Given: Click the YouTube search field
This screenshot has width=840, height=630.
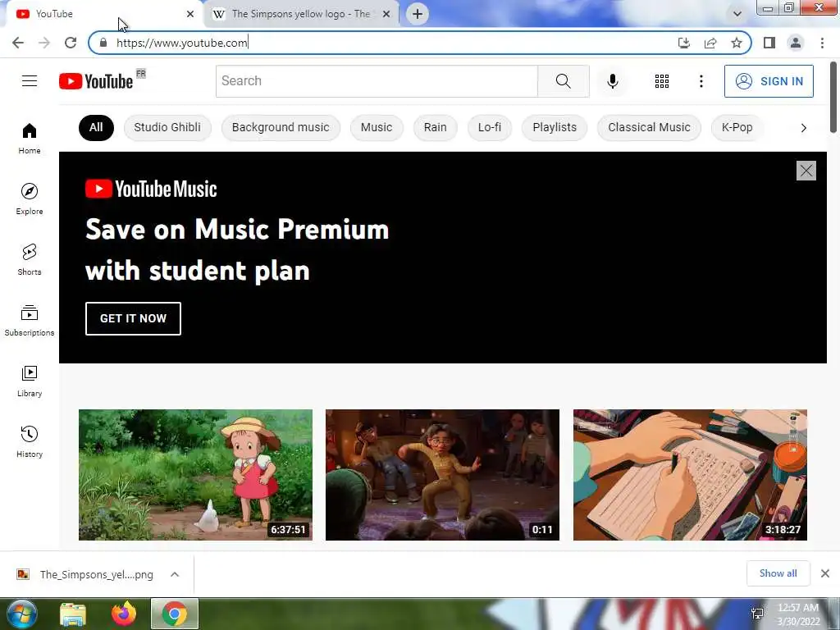Looking at the screenshot, I should point(377,81).
